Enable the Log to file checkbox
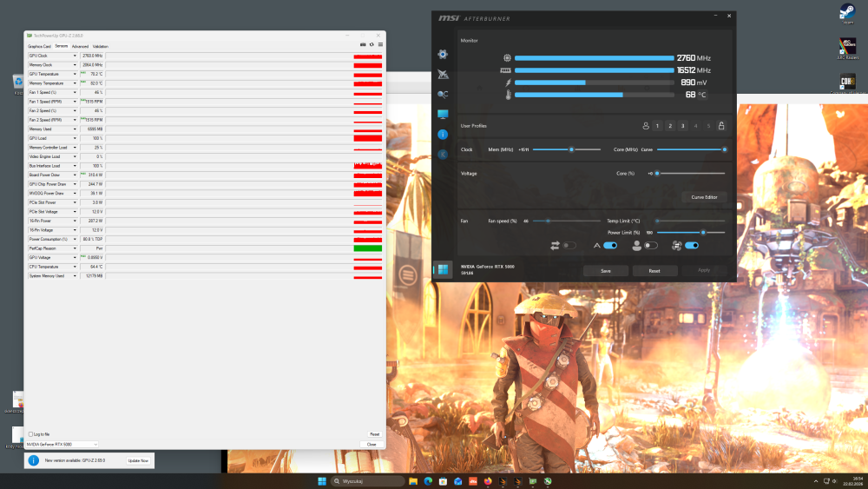This screenshot has height=489, width=868. (31, 434)
